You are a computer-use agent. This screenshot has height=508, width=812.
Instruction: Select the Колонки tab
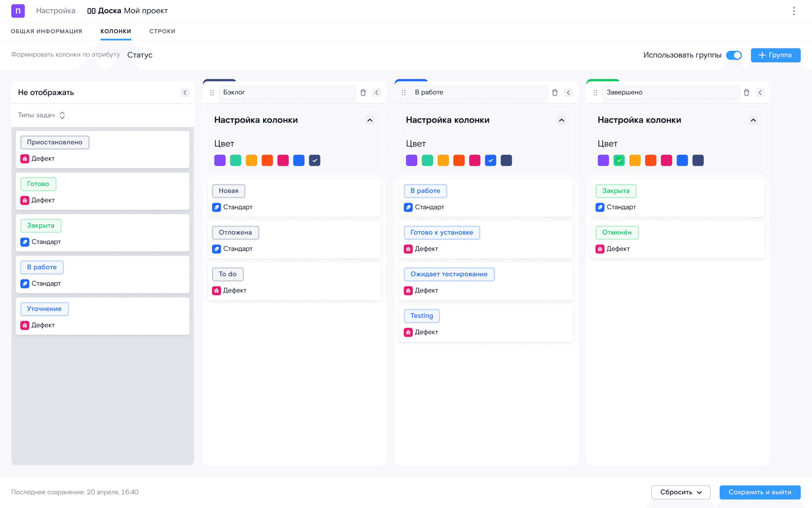coord(116,31)
